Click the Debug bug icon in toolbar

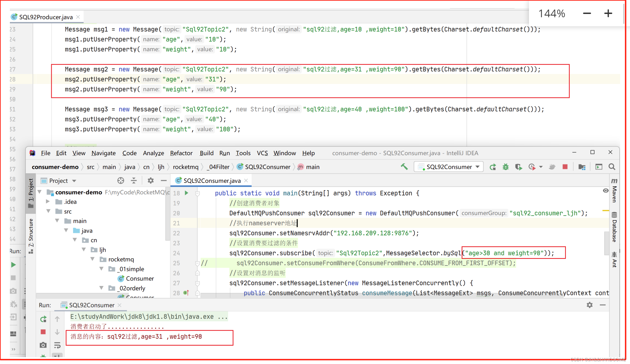tap(505, 167)
